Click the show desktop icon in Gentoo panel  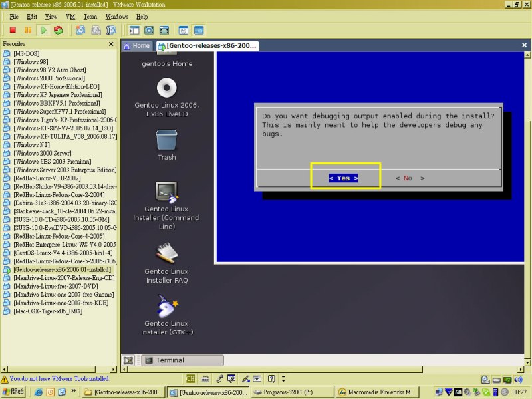[128, 360]
